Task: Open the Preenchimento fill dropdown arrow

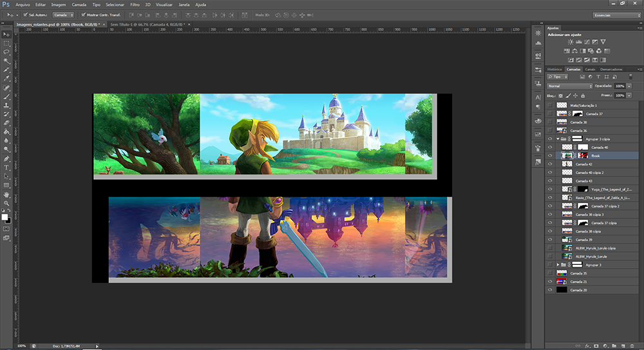Action: pos(629,95)
